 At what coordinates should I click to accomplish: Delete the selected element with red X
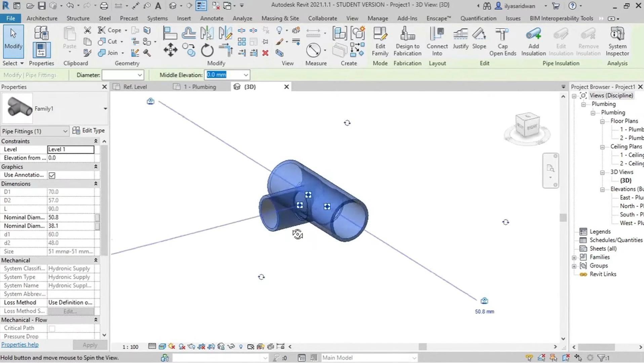(266, 53)
